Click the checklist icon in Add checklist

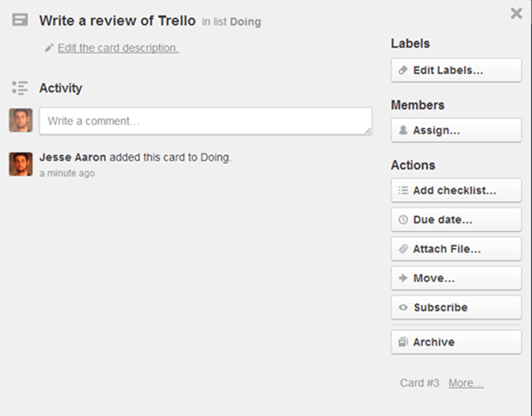[x=403, y=190]
